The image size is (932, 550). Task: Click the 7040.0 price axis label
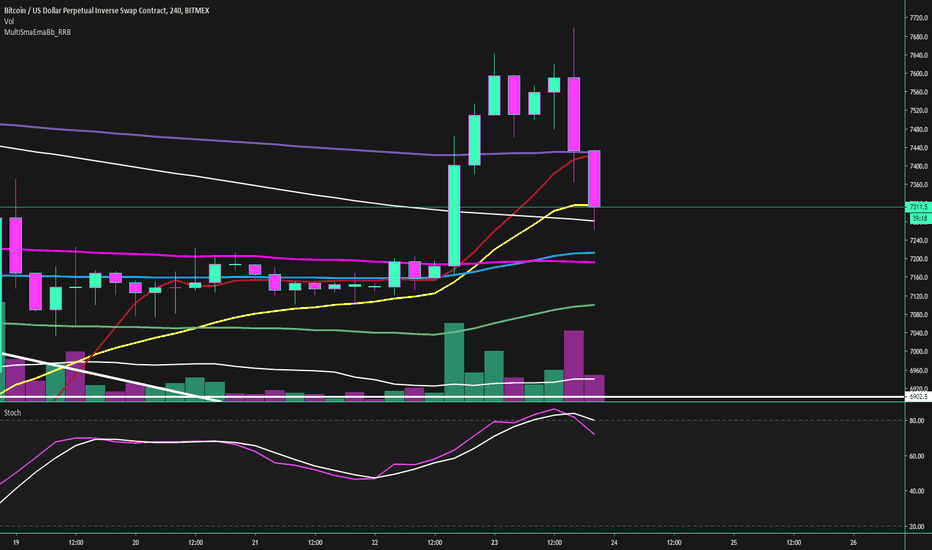[918, 333]
